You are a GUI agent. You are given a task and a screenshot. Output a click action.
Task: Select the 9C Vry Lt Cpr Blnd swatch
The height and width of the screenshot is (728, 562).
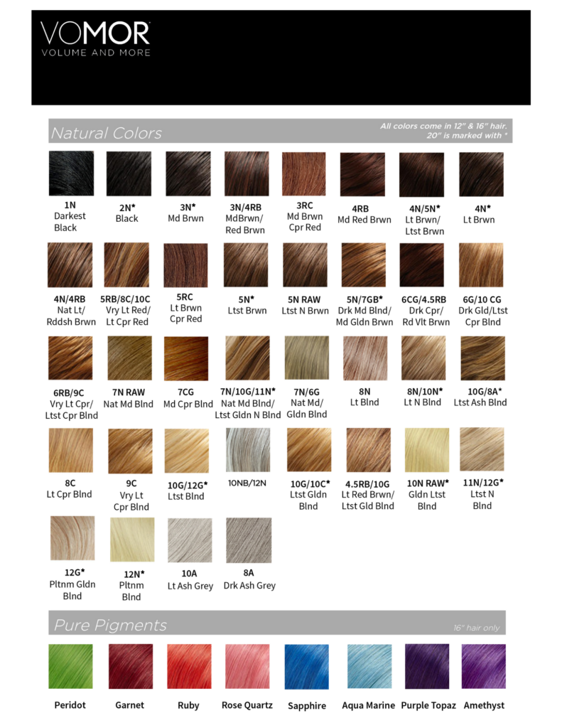[x=131, y=451]
